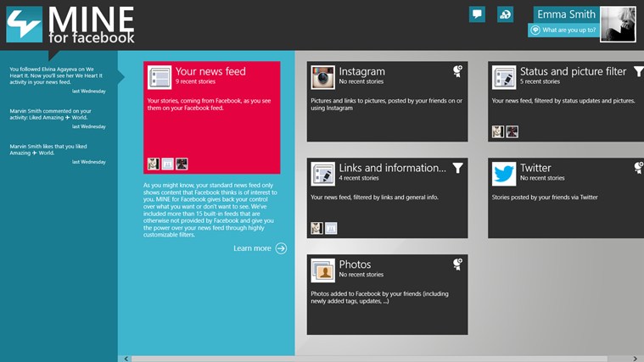
Task: Click the pin icon on the Twitter tile
Action: pos(639,168)
